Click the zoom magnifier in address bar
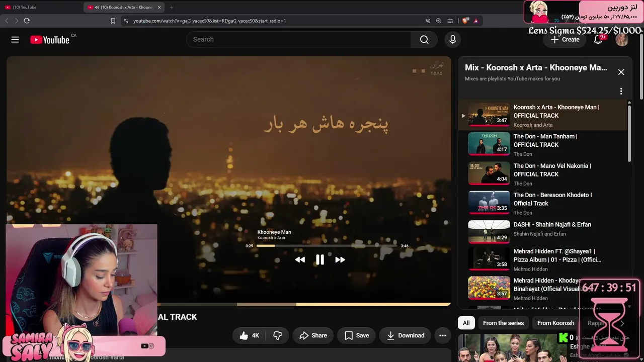This screenshot has height=362, width=644. click(439, 21)
